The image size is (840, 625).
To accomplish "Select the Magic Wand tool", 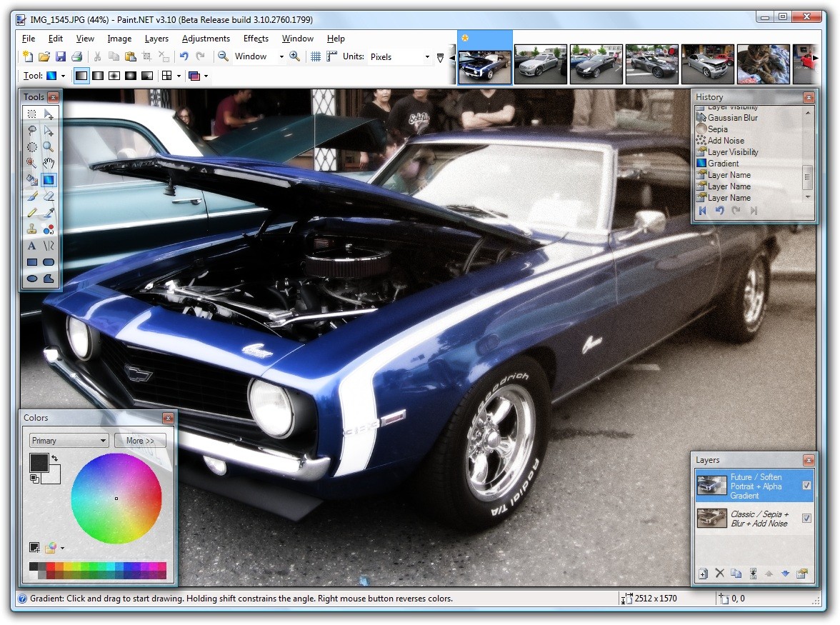I will (x=31, y=163).
